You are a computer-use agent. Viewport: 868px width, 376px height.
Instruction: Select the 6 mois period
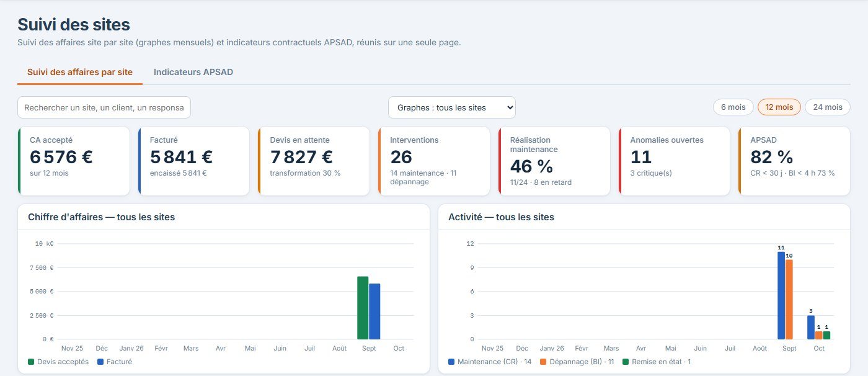pyautogui.click(x=733, y=107)
